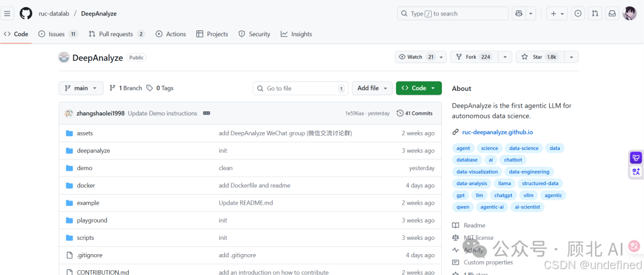This screenshot has width=644, height=275.
Task: Open the notifications inbox icon
Action: coord(612,14)
